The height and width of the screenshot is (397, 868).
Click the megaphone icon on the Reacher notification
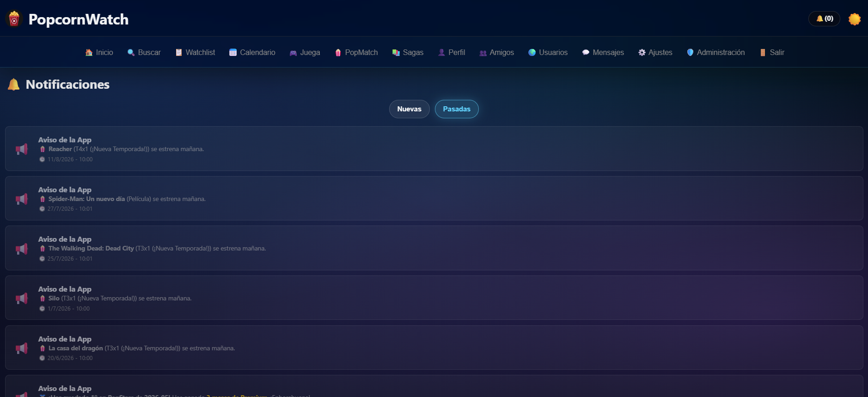tap(22, 149)
